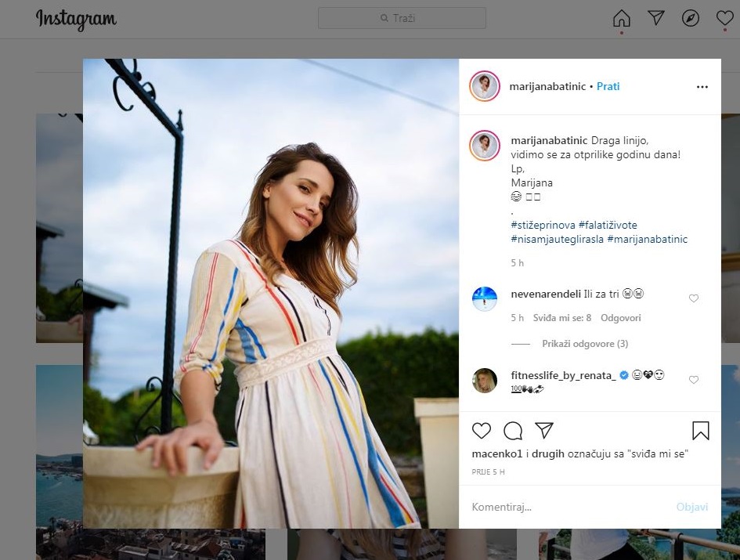
Task: Reply via Odgovori on nevenarendeli comment
Action: click(x=621, y=318)
